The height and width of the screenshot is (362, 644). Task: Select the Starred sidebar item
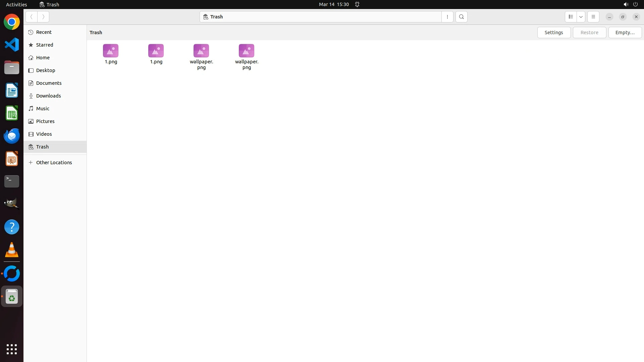44,45
